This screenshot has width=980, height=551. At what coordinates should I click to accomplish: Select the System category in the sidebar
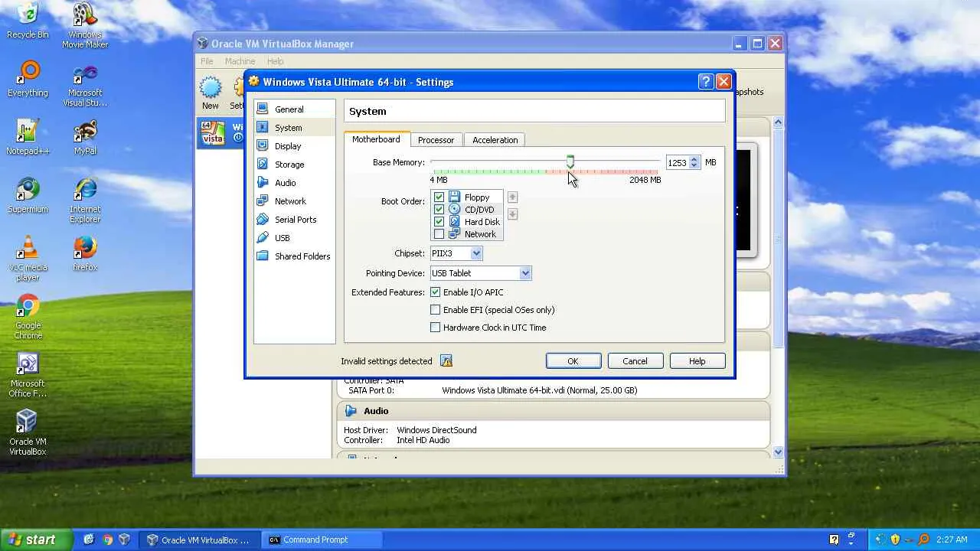point(295,128)
